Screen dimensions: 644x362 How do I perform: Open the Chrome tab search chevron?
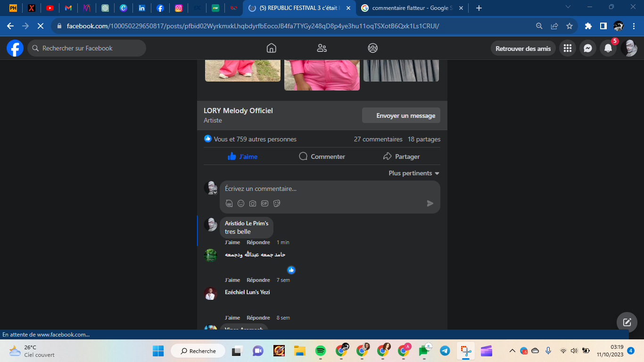click(x=568, y=7)
